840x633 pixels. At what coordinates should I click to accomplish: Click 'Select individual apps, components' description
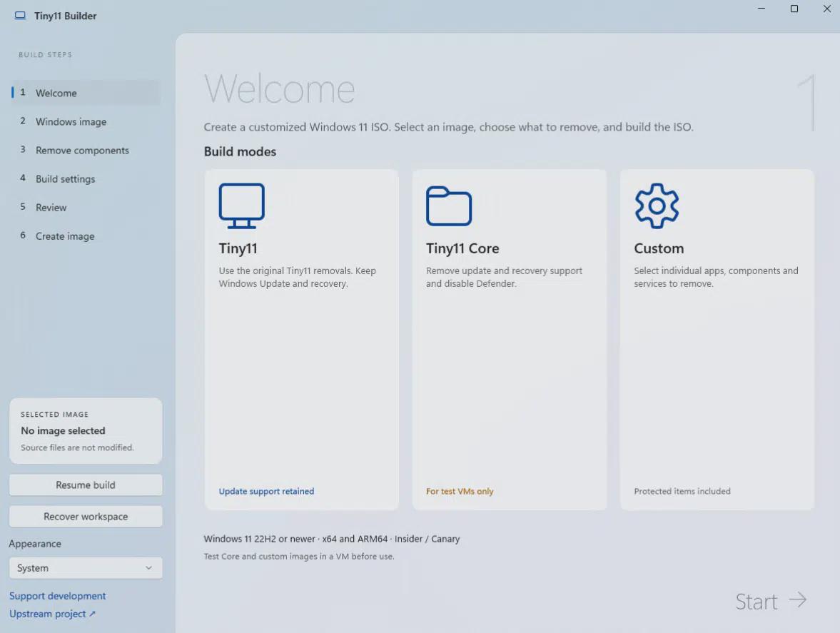click(717, 277)
